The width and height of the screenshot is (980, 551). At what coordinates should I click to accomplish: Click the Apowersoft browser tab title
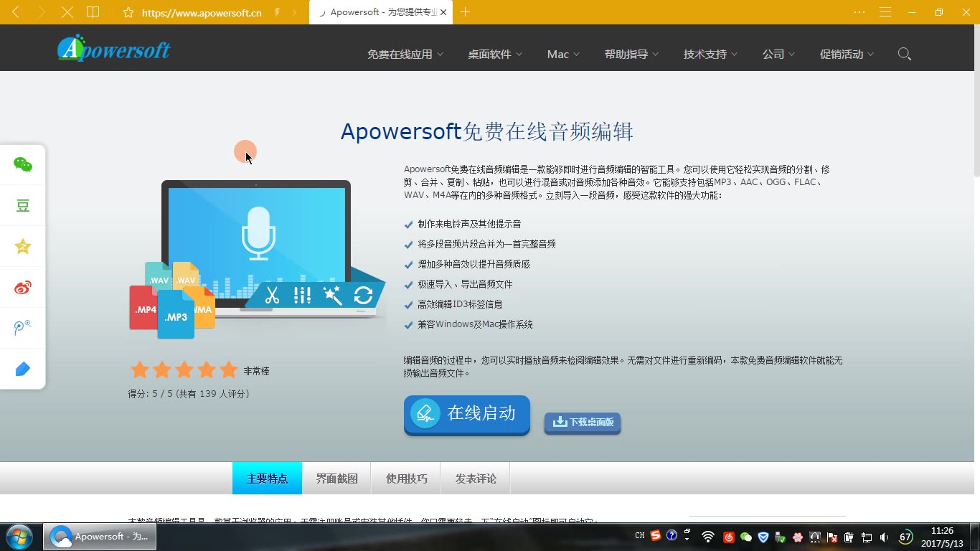tap(383, 12)
